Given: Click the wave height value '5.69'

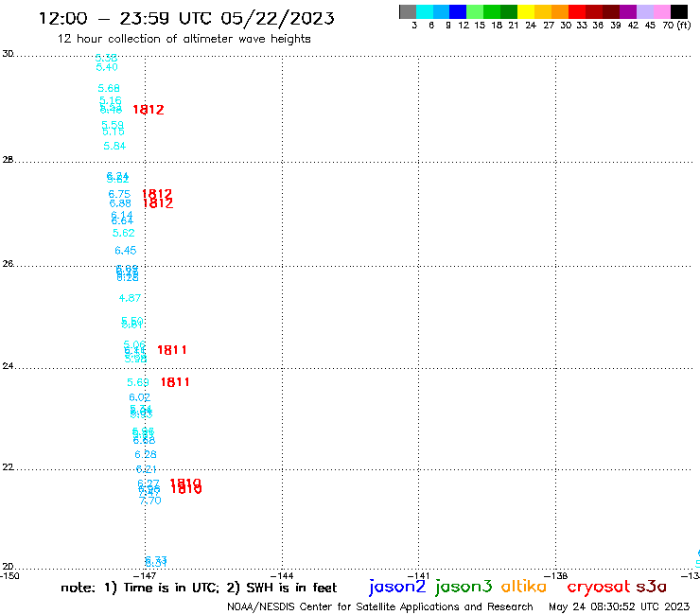Looking at the screenshot, I should pyautogui.click(x=138, y=383).
